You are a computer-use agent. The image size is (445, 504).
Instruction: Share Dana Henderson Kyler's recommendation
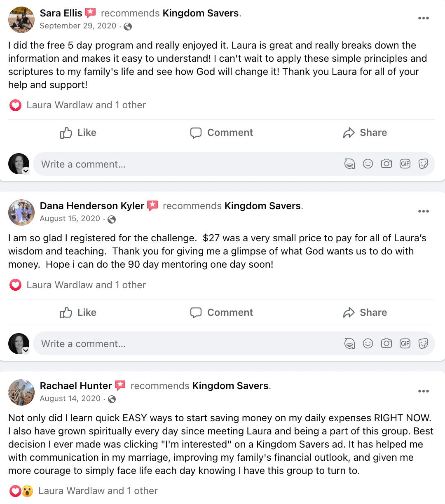365,313
